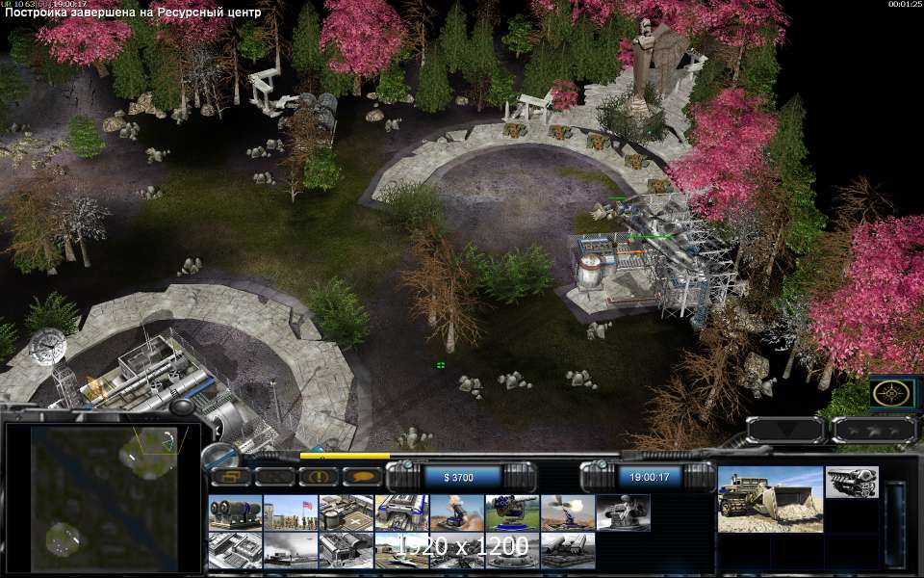Select the power plant build icon with cooling fans
The width and height of the screenshot is (924, 578).
click(x=235, y=512)
